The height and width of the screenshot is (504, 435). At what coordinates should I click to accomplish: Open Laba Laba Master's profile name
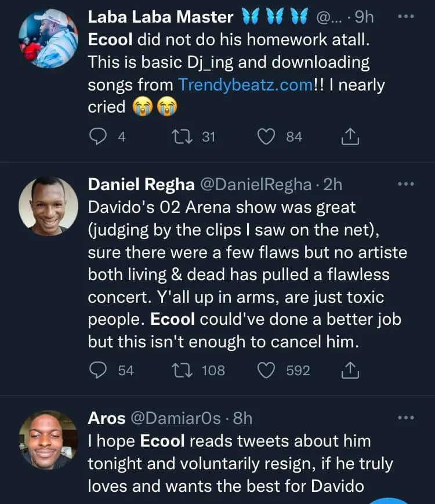[161, 17]
